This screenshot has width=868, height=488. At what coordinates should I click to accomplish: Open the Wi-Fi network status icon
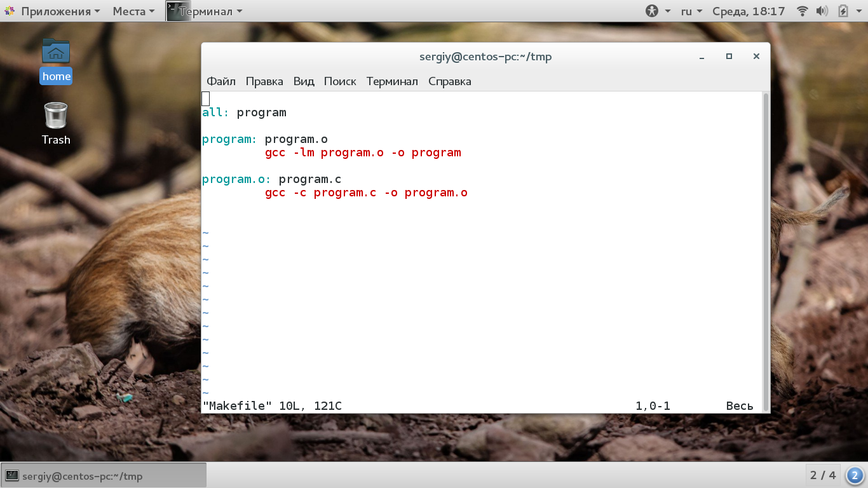(x=802, y=11)
